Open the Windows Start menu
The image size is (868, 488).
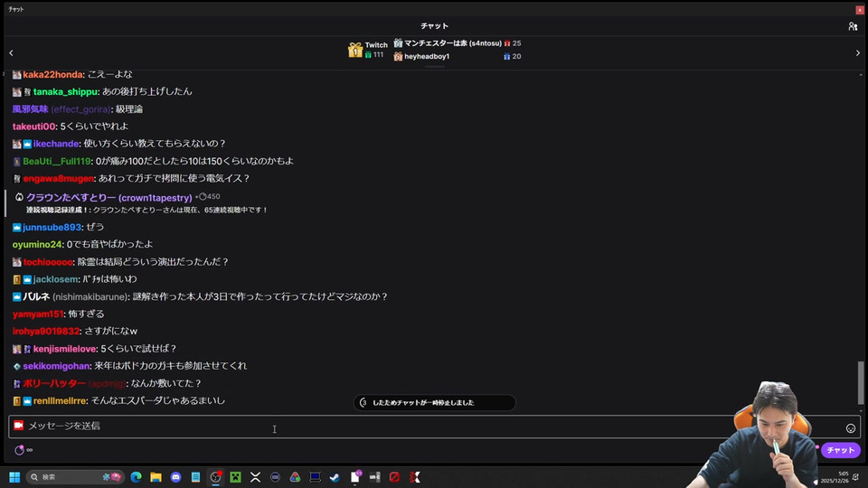coord(14,477)
